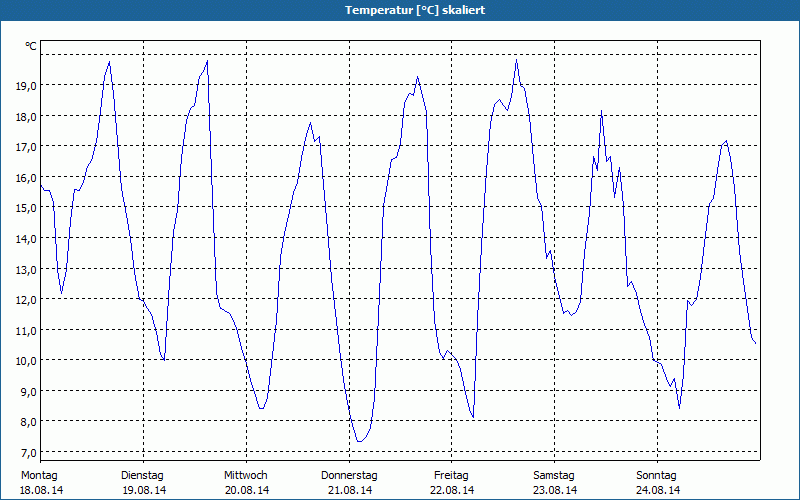Click the 13,0 y-axis label
This screenshot has height=500, width=800.
(x=26, y=269)
